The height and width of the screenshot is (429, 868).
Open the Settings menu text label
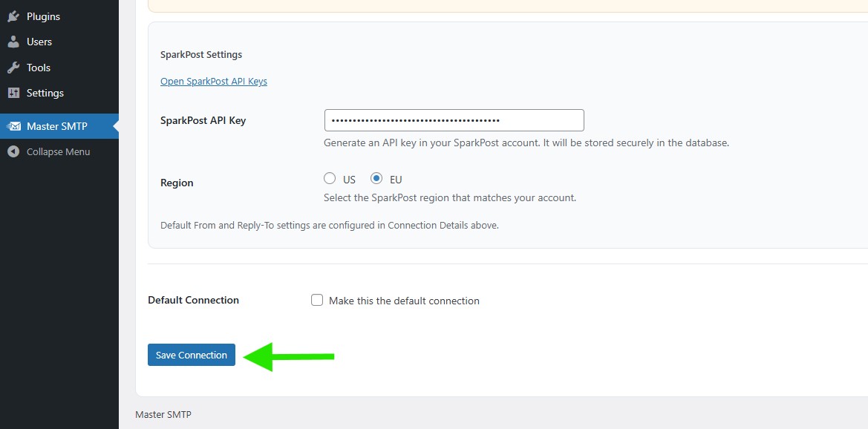point(45,93)
